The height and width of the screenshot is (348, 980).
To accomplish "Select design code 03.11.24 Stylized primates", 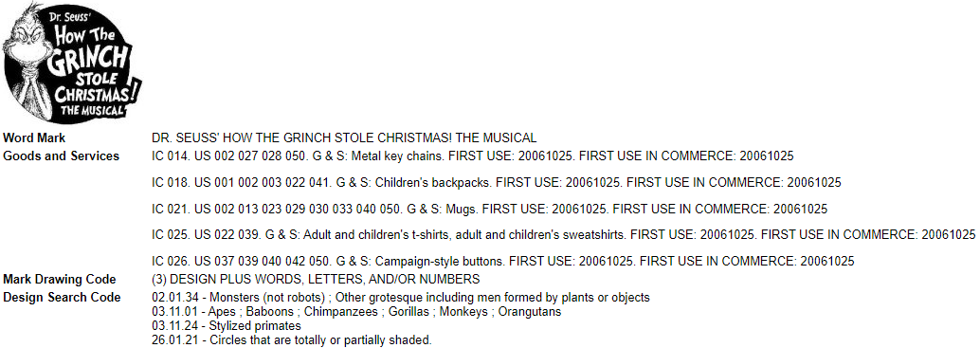I will [x=227, y=325].
